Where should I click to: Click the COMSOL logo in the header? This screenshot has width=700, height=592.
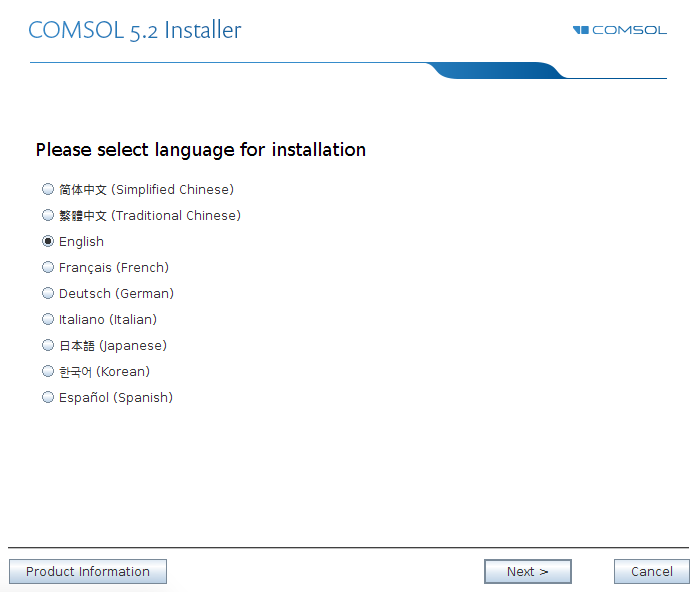coord(620,30)
